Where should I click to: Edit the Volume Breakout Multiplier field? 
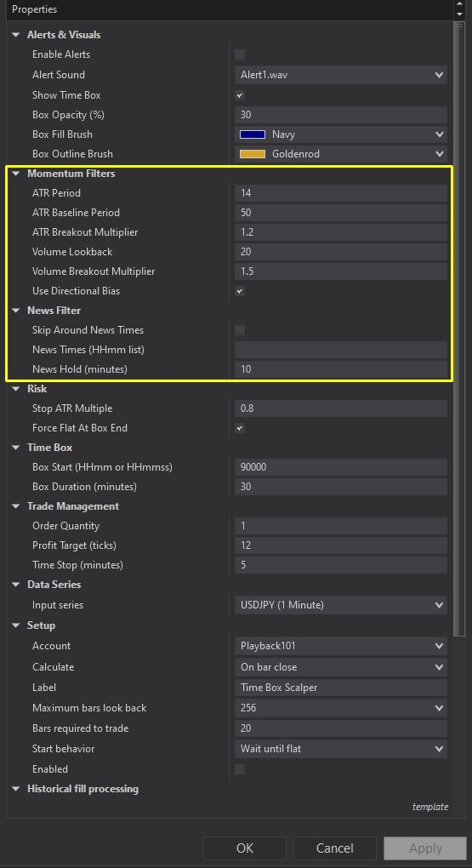pos(341,271)
